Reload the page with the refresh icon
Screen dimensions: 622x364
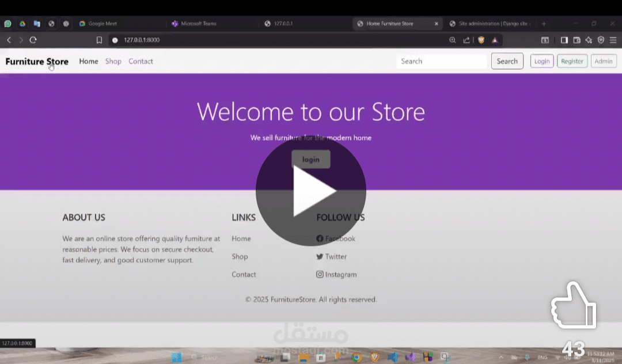tap(33, 40)
